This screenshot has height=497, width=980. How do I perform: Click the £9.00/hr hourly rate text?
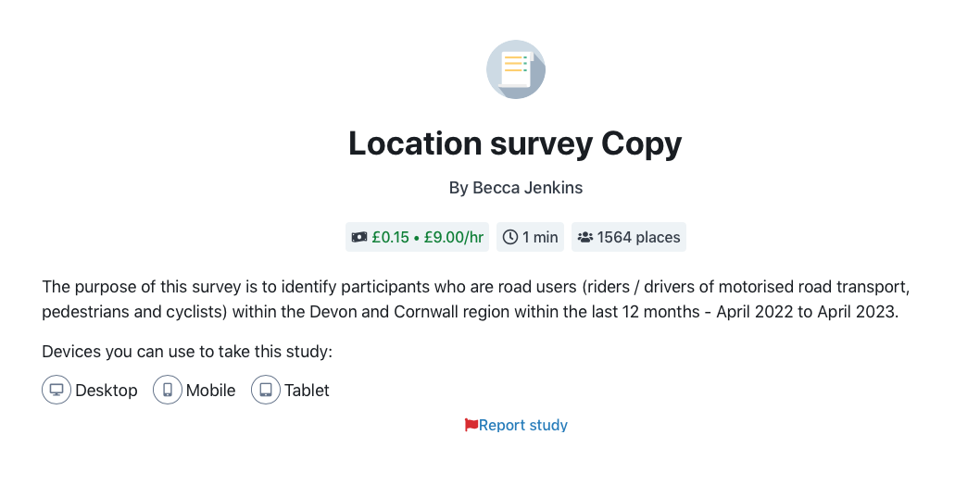454,237
